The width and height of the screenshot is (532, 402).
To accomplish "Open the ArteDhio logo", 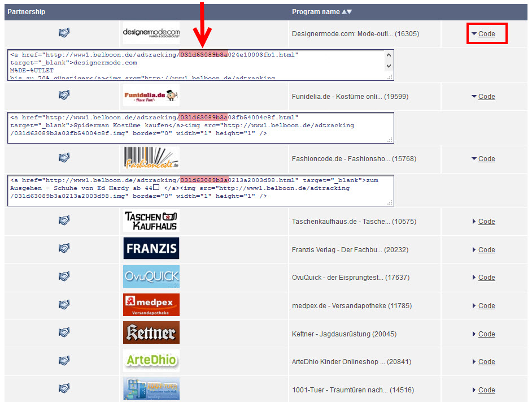I will [x=151, y=360].
